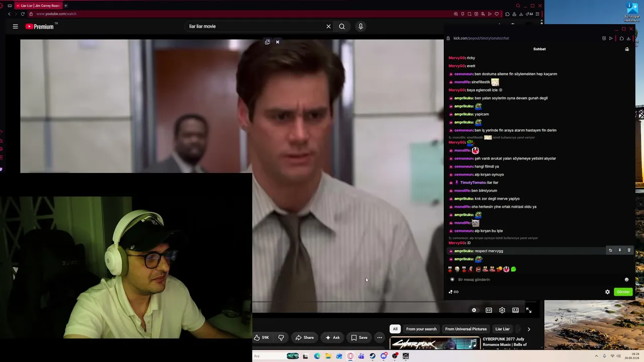Select the 'From your search' chip

(x=421, y=329)
